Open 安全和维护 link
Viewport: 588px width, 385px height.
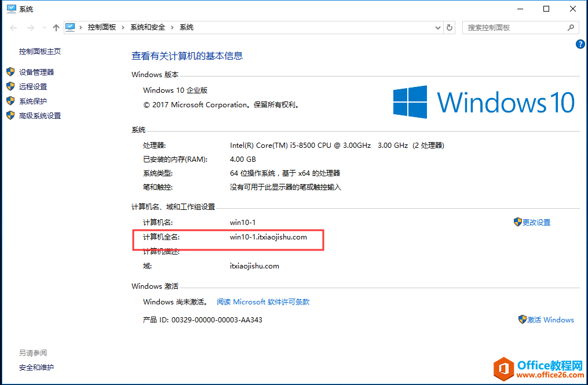[36, 368]
